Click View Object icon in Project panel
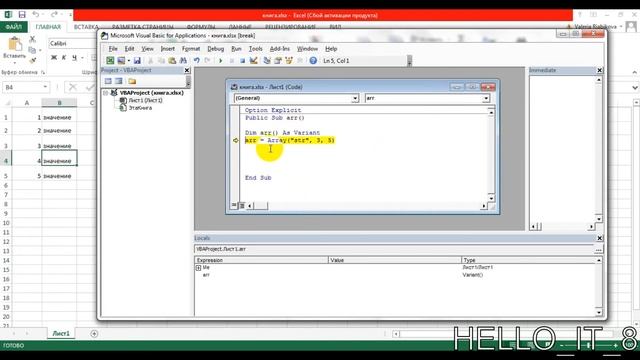Screen dimensions: 640x360 click(x=119, y=81)
